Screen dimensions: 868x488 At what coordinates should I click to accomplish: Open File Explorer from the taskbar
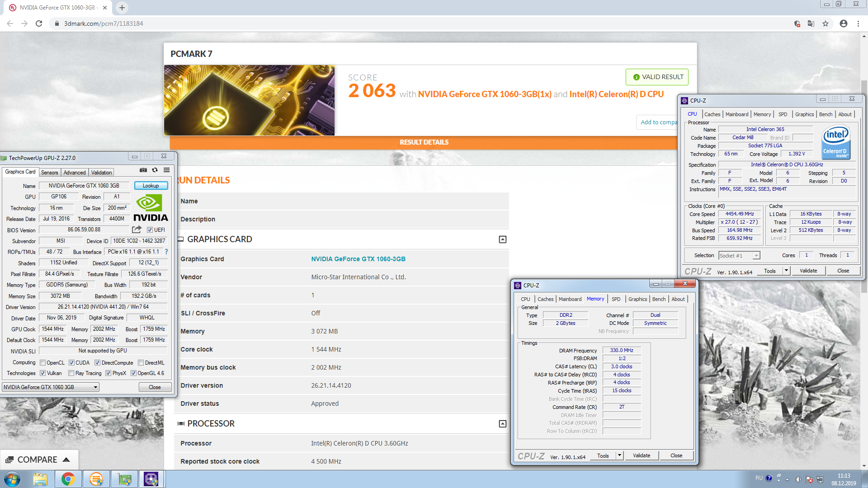[x=40, y=479]
